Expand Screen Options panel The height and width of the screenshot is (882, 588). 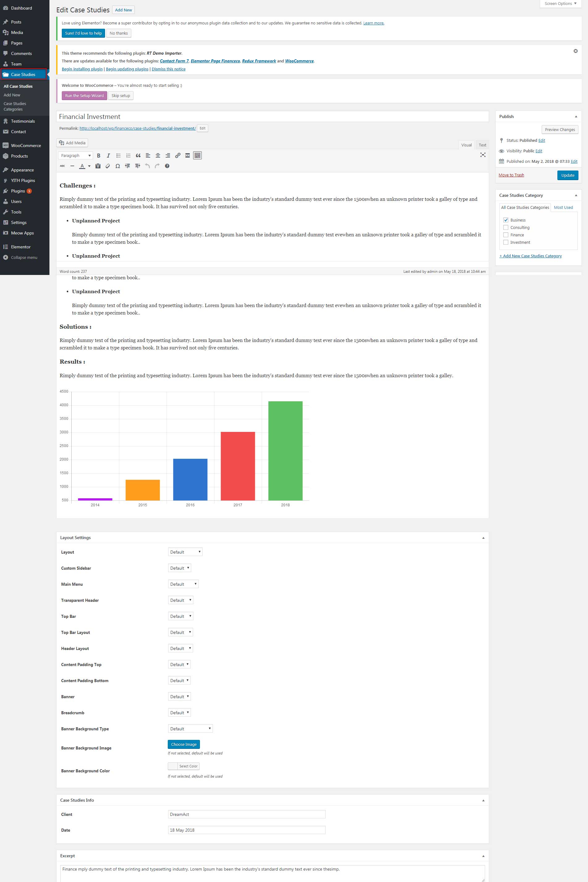click(561, 4)
